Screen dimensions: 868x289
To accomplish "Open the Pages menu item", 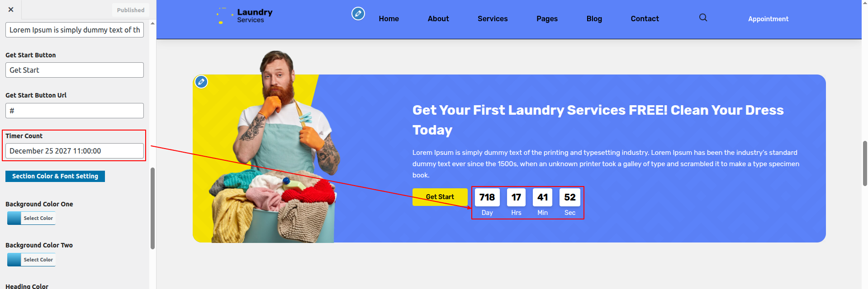I will tap(547, 19).
